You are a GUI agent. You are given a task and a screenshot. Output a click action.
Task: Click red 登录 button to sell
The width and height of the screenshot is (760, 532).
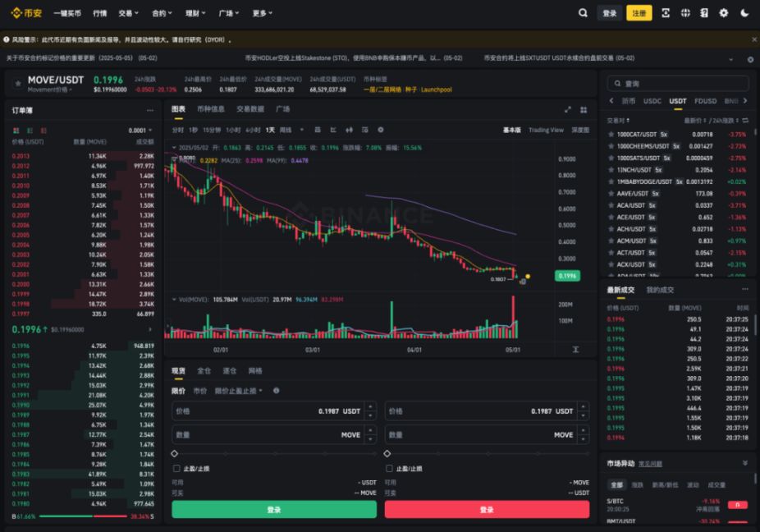coord(487,510)
